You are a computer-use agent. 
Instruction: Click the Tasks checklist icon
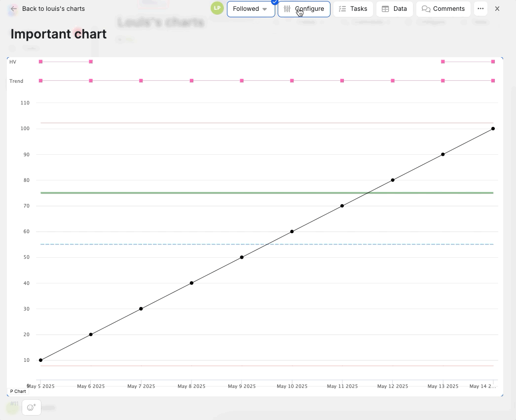pos(342,9)
